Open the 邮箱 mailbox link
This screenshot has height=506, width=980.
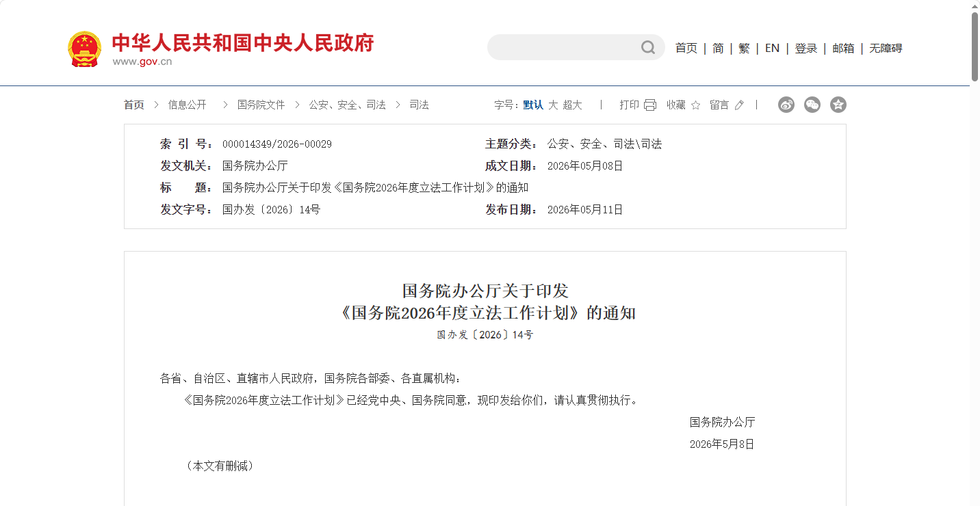coord(843,48)
